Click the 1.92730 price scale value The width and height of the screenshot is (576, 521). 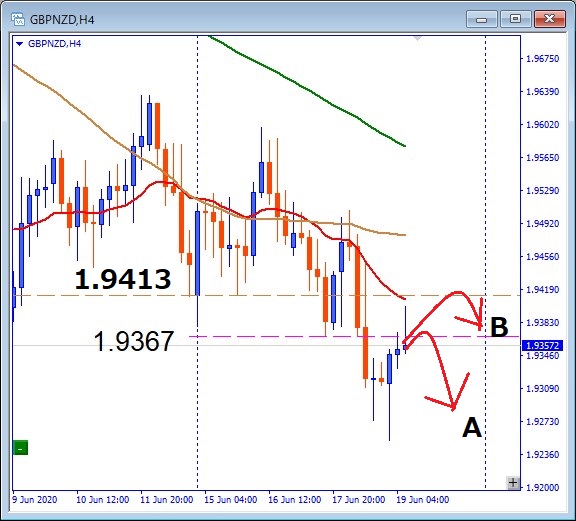(x=543, y=421)
